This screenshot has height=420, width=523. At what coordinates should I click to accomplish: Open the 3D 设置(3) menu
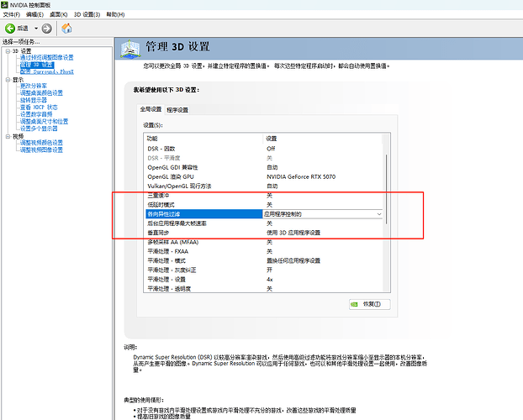click(x=87, y=14)
